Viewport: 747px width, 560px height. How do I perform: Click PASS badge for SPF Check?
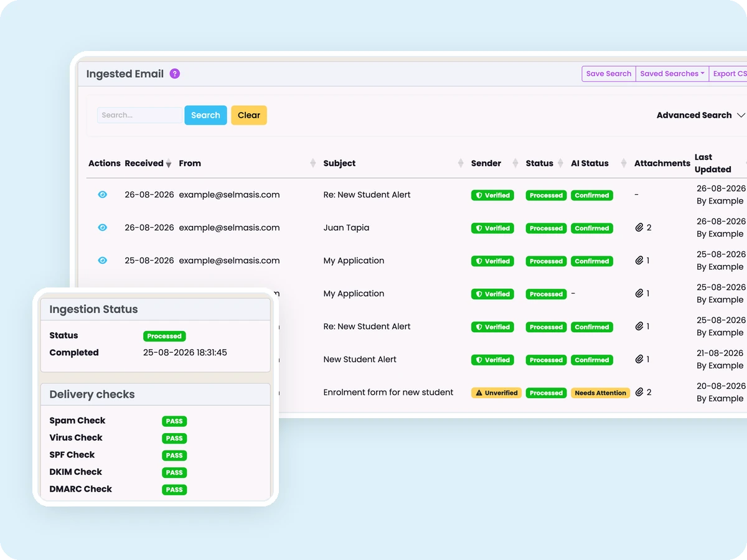[x=174, y=455]
